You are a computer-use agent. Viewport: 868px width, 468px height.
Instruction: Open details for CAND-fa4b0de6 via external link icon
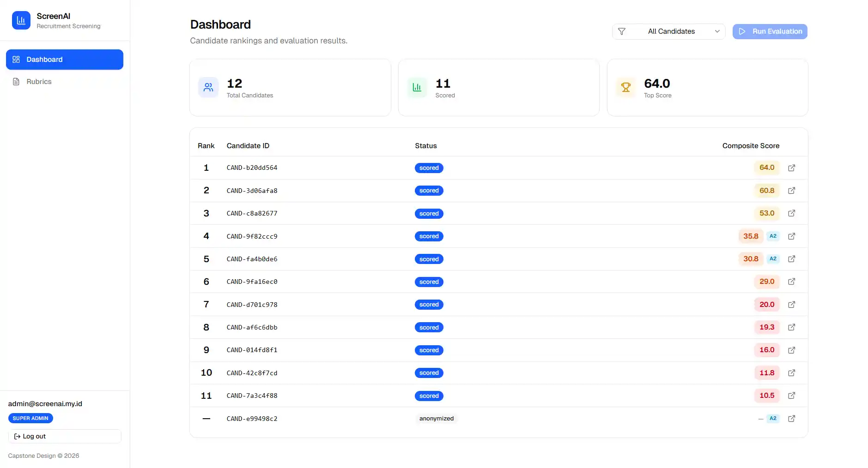(x=791, y=259)
